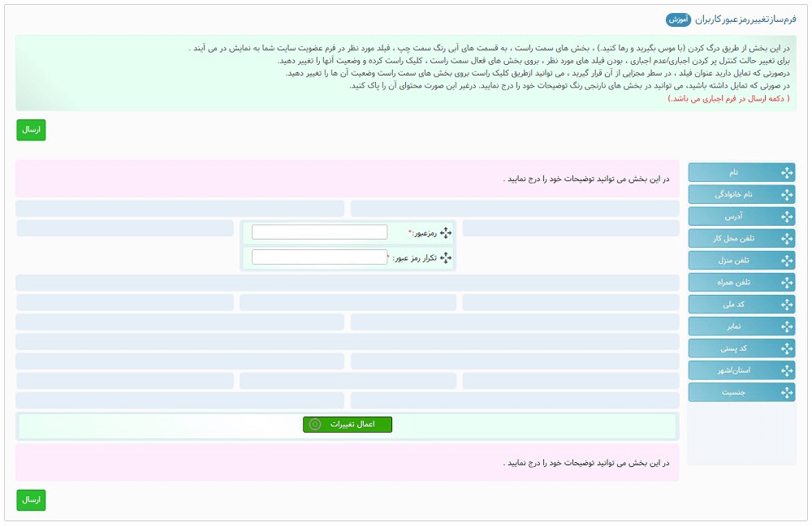Click the drag handle next to تکرار رمز عبور

click(x=445, y=257)
